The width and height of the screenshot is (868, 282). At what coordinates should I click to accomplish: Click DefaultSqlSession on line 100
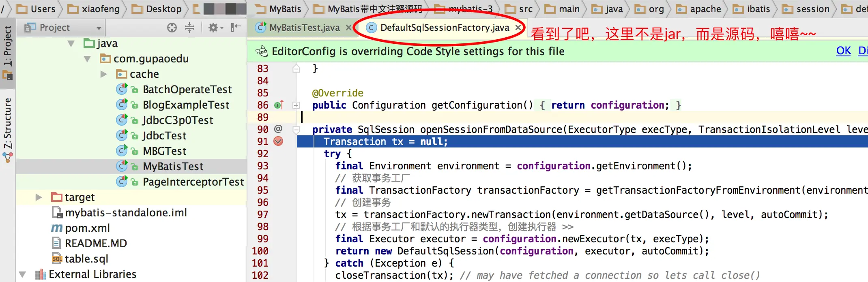tap(446, 251)
